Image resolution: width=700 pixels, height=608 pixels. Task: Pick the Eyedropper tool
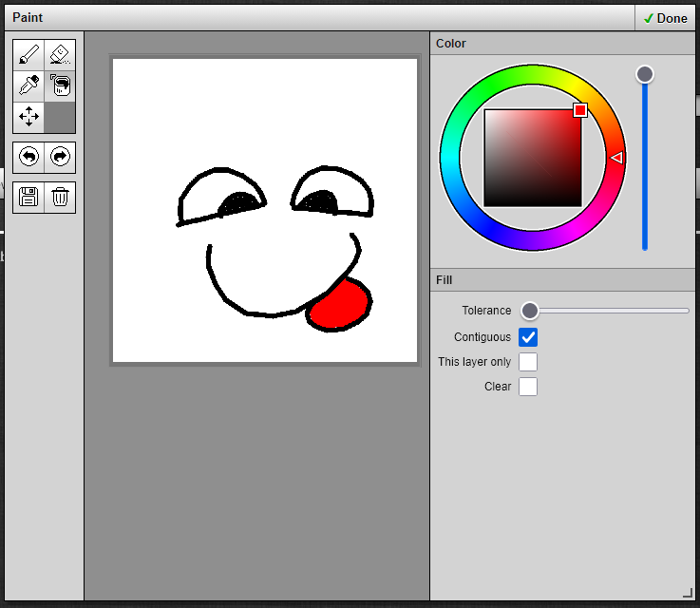tap(29, 85)
